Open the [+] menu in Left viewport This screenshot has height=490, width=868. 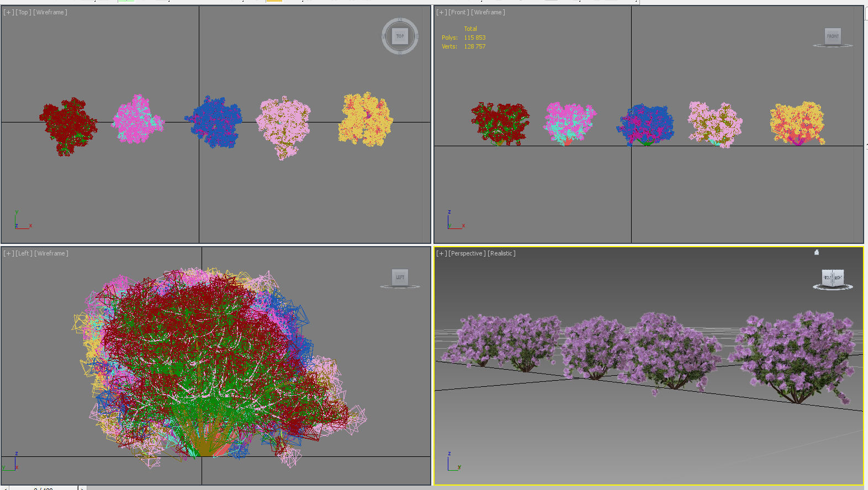click(9, 253)
